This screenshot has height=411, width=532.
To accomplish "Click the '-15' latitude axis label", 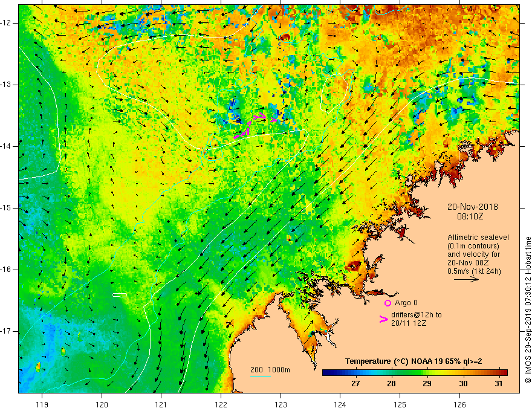I will pos(6,208).
